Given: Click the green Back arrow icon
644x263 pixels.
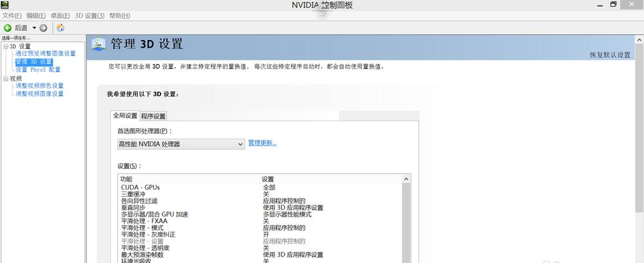Looking at the screenshot, I should (7, 28).
